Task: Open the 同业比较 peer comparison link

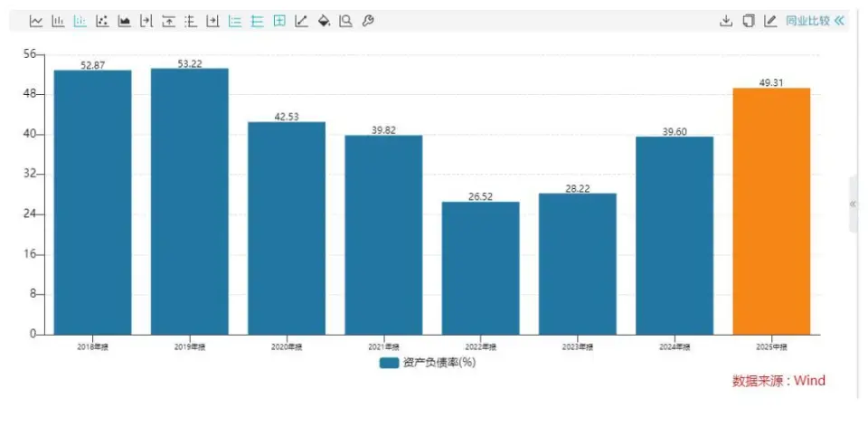Action: pyautogui.click(x=807, y=21)
